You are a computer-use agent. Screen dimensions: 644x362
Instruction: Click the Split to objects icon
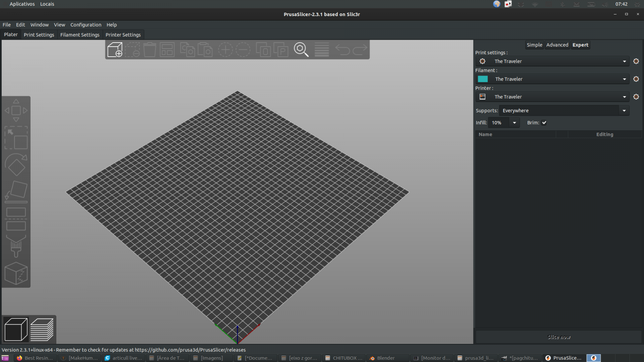[263, 49]
